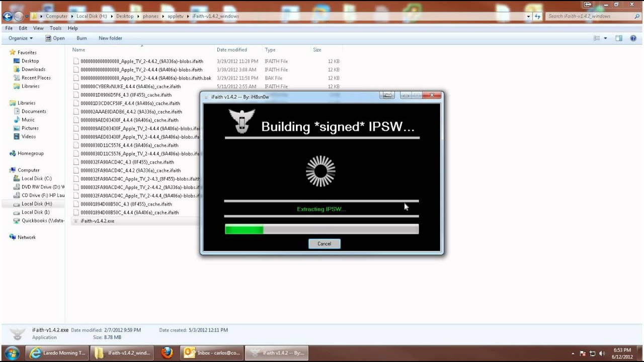The image size is (644, 362).
Task: Toggle the preview pane icon in toolbar
Action: [x=619, y=38]
